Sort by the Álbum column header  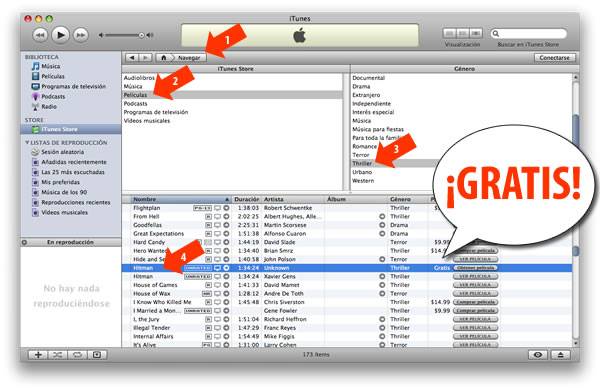356,199
